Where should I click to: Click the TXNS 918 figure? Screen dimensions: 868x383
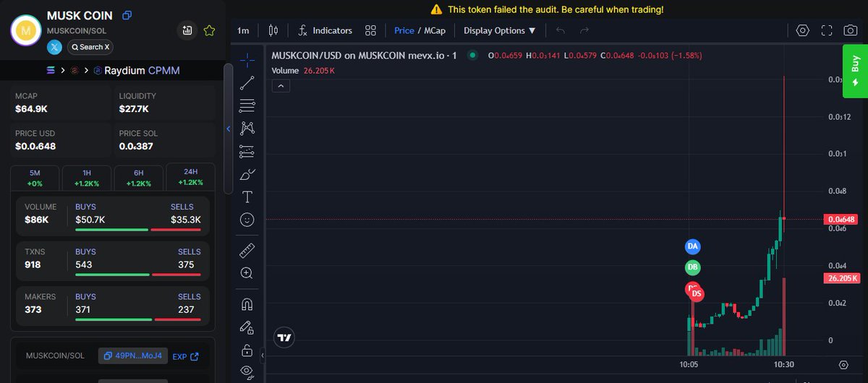(x=33, y=264)
